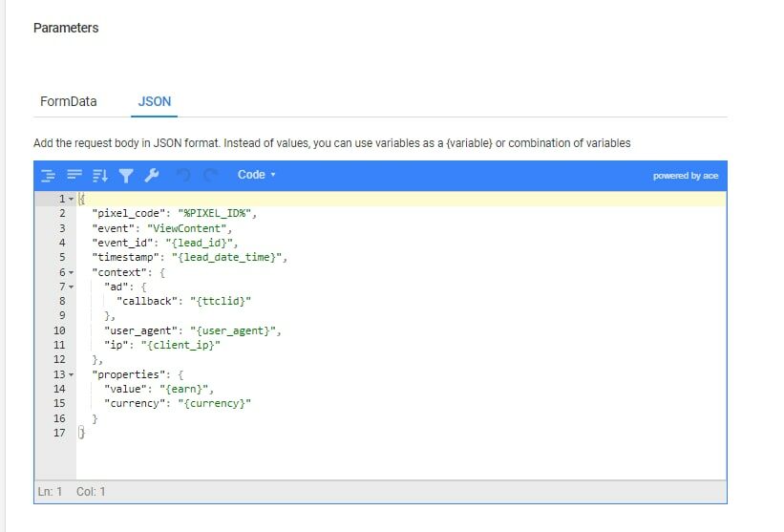Viewport: 784px width, 532px height.
Task: Open the powered by ace link
Action: 686,176
